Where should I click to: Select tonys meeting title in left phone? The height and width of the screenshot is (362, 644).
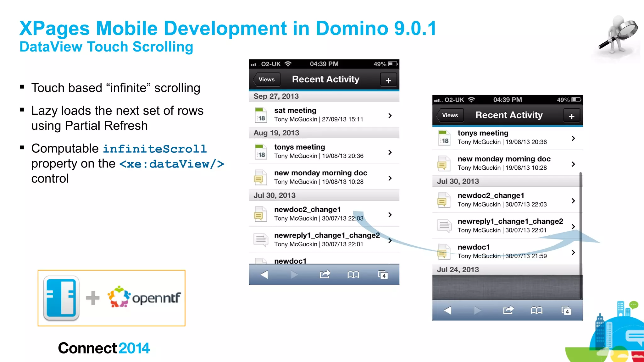coord(299,147)
